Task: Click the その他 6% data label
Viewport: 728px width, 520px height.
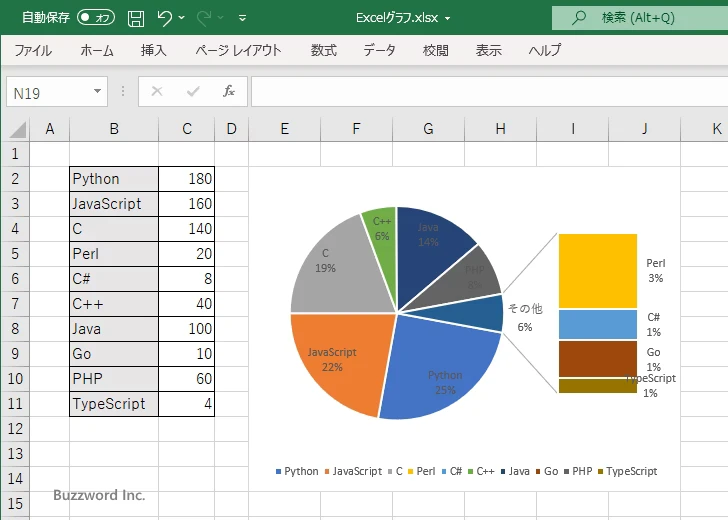Action: pos(525,318)
